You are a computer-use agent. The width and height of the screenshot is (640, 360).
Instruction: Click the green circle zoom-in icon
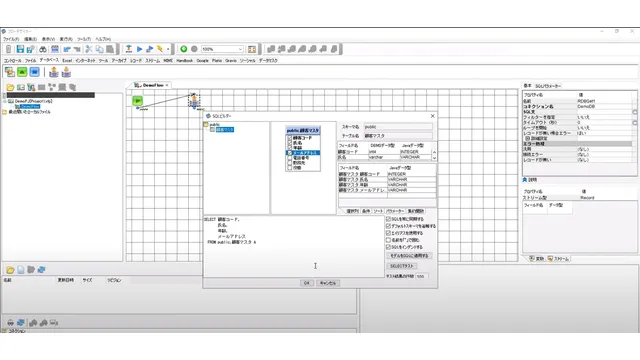click(x=184, y=49)
